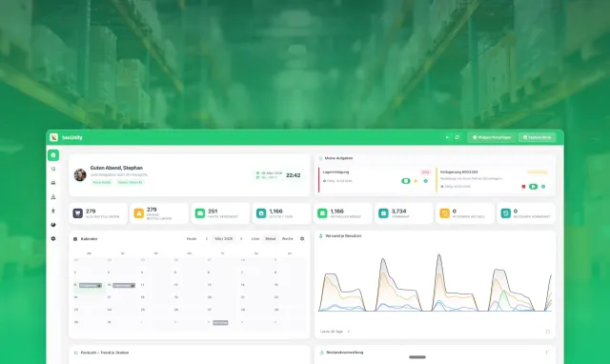Click the gray event in the last calendar row
The height and width of the screenshot is (364, 610).
[220, 322]
